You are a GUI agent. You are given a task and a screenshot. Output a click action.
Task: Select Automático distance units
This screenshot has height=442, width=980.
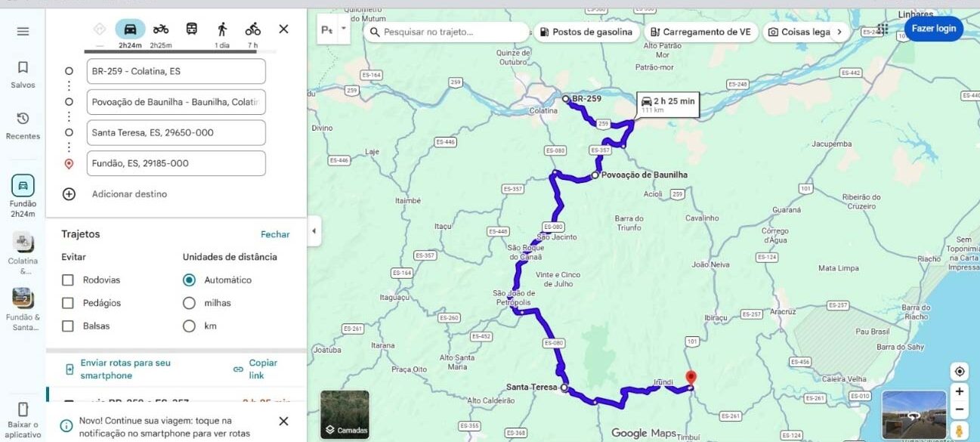coord(189,280)
